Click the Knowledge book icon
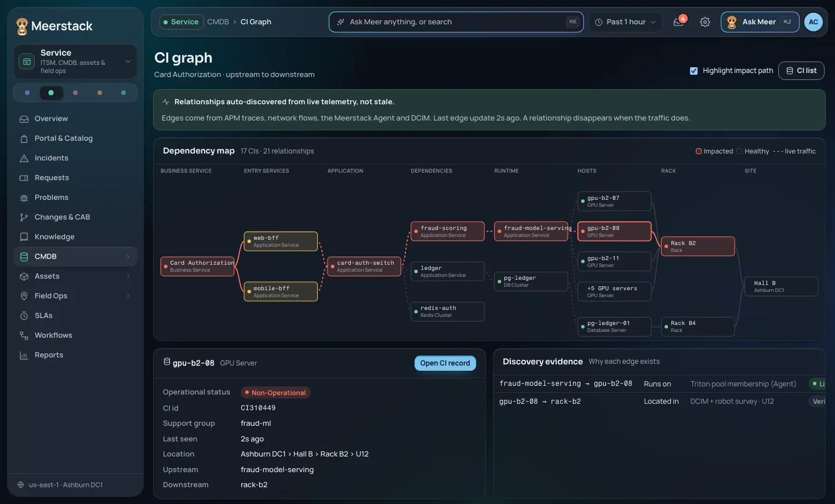The image size is (835, 504). [24, 237]
